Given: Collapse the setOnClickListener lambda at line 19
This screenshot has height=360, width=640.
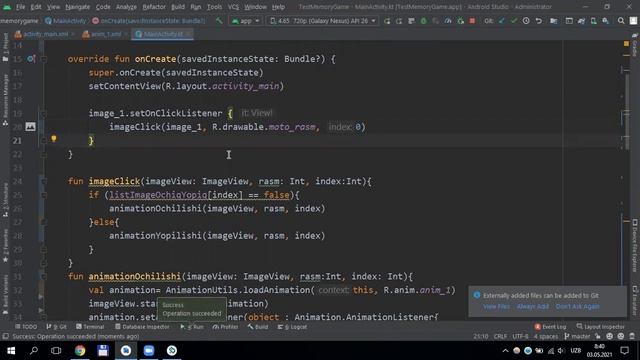Looking at the screenshot, I should pyautogui.click(x=44, y=113).
